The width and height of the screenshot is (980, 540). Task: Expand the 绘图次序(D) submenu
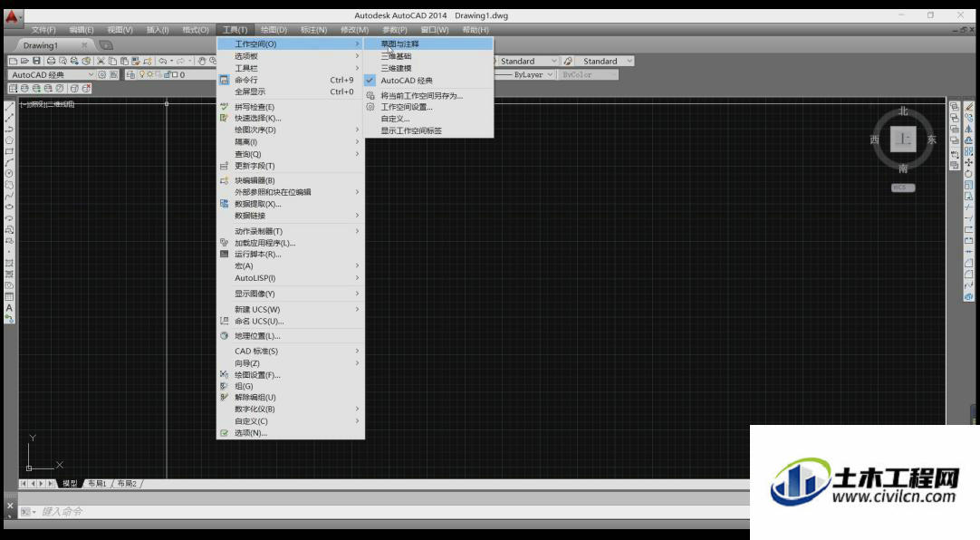tap(291, 130)
